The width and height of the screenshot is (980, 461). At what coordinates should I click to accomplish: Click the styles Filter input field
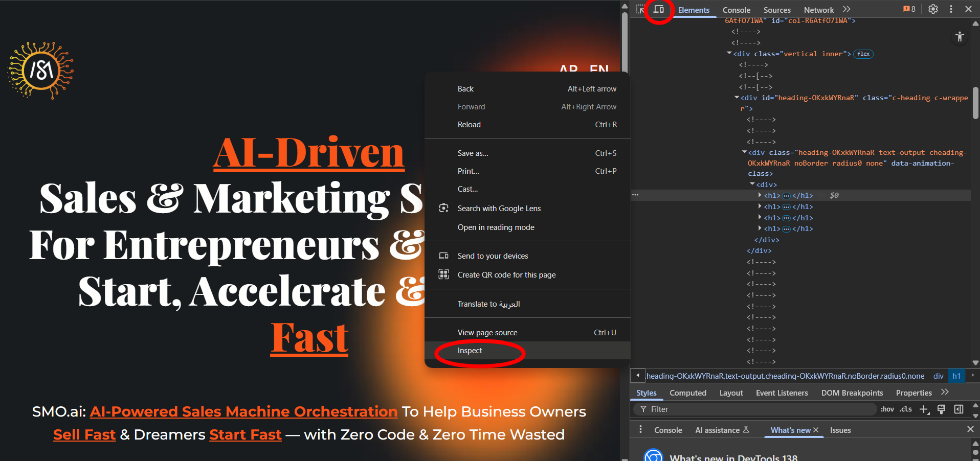[x=757, y=409]
